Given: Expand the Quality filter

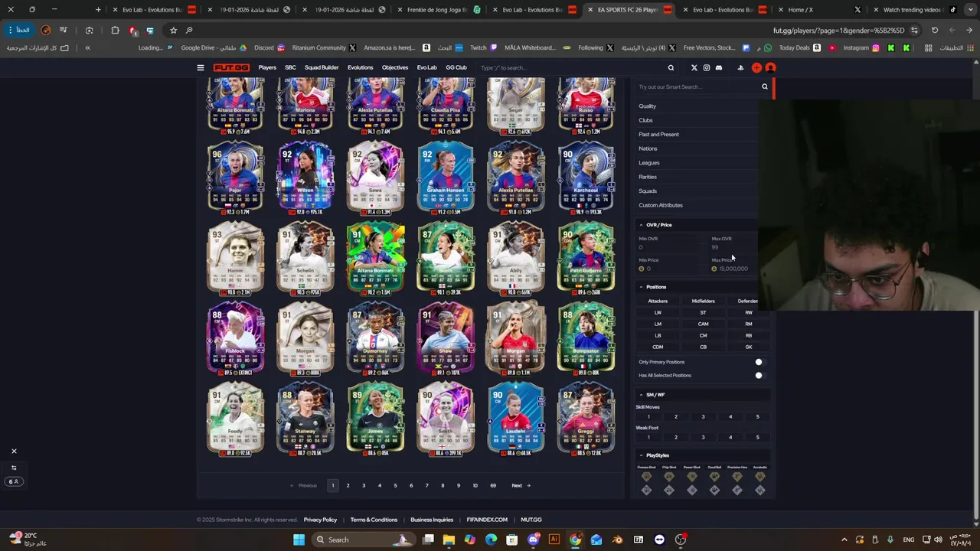Looking at the screenshot, I should coord(697,106).
